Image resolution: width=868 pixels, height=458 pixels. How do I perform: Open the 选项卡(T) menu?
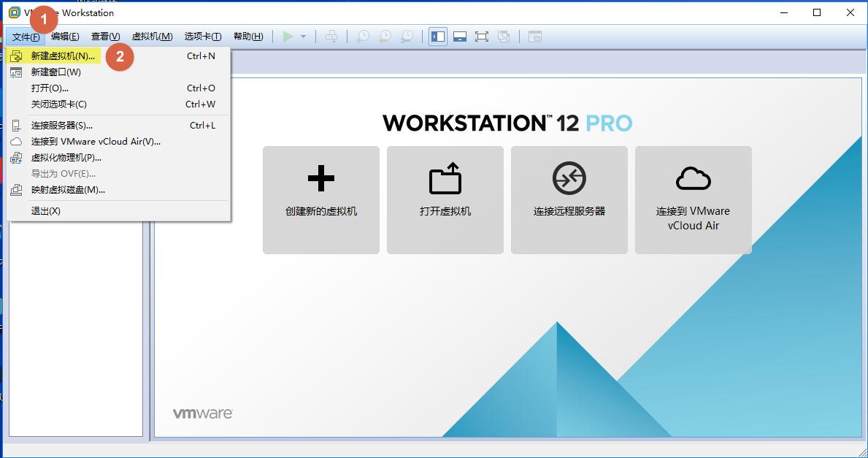tap(203, 37)
